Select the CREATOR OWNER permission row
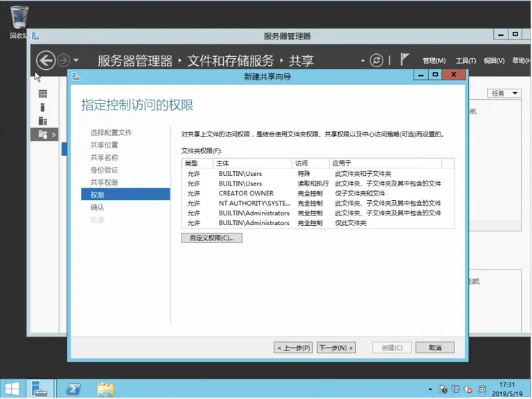 click(x=318, y=193)
